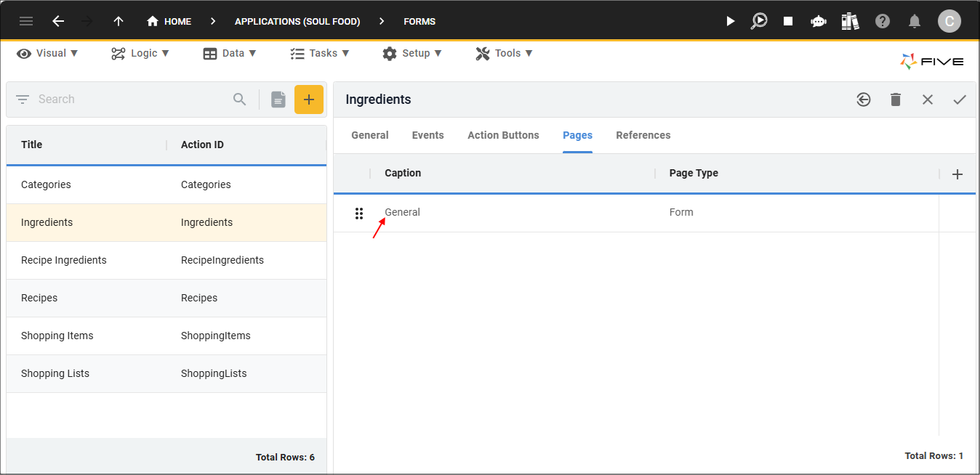The height and width of the screenshot is (475, 980).
Task: Click the circled back arrow icon
Action: click(864, 100)
